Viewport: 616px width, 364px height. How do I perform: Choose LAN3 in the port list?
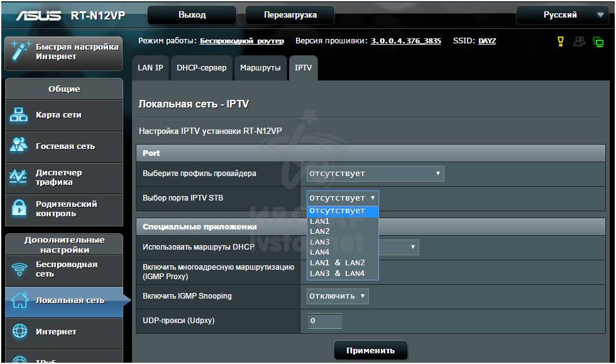pyautogui.click(x=343, y=242)
